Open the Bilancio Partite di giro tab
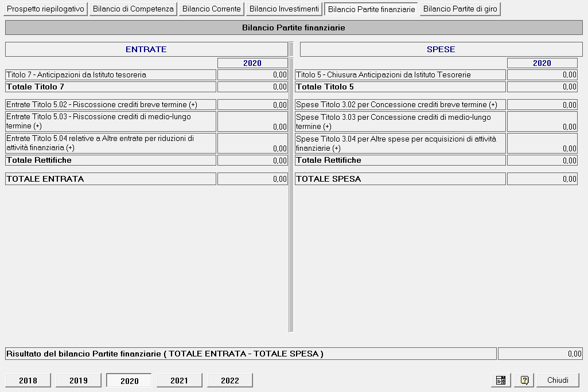 pos(460,9)
